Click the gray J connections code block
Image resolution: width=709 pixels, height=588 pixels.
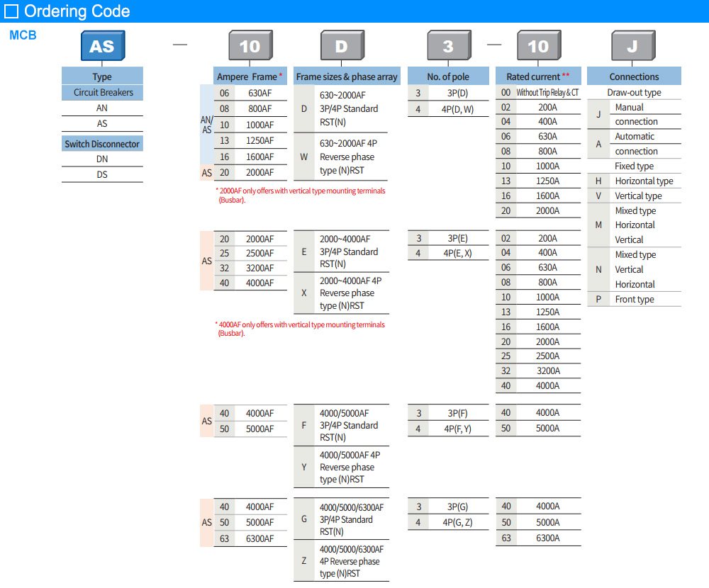pos(632,47)
